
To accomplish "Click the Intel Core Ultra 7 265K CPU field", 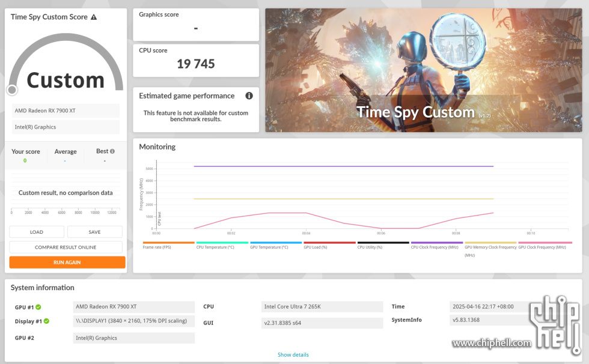I will click(322, 306).
